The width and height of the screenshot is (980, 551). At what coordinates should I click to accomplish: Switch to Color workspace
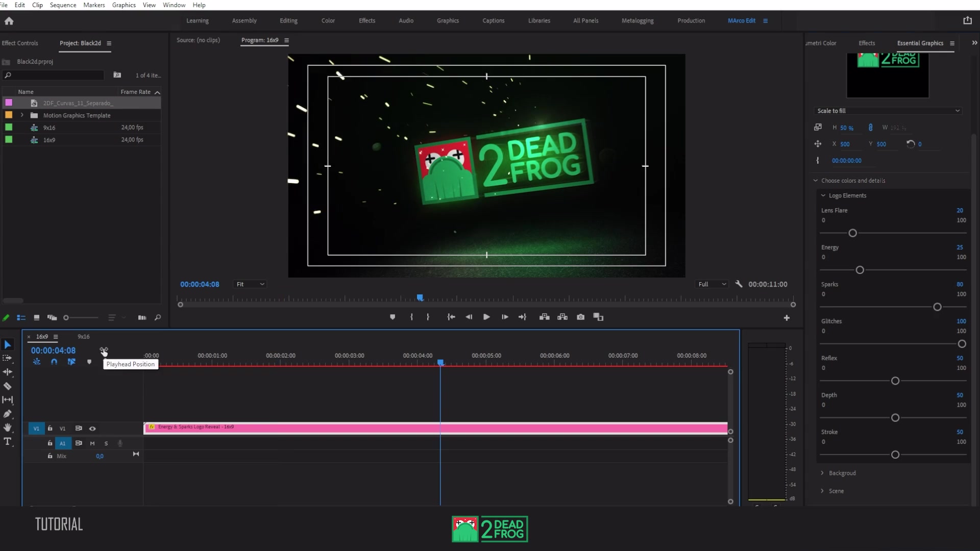click(x=328, y=21)
